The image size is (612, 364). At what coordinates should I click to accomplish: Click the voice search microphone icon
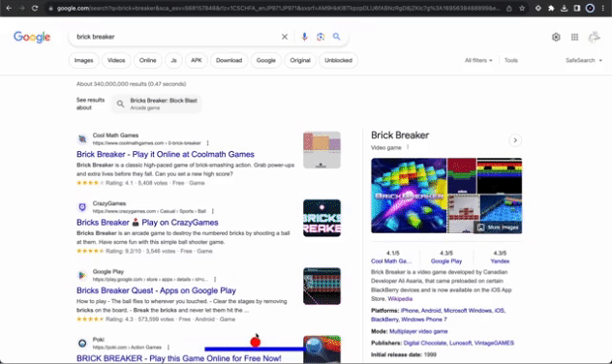point(304,37)
